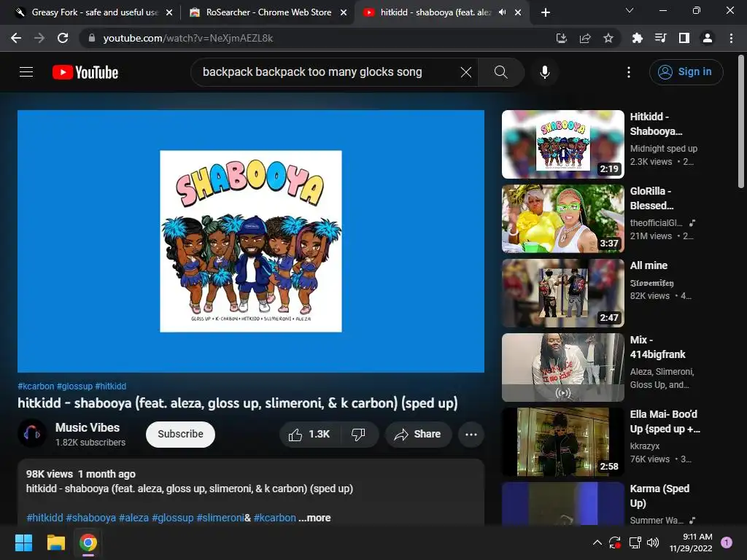Switch to RoSearcher Chrome Web Store tab
This screenshot has width=747, height=560.
[x=268, y=12]
